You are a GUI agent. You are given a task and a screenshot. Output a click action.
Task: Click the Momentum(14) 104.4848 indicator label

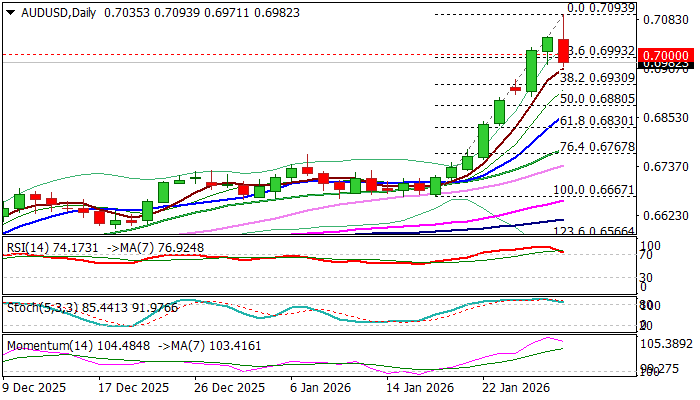tap(79, 346)
